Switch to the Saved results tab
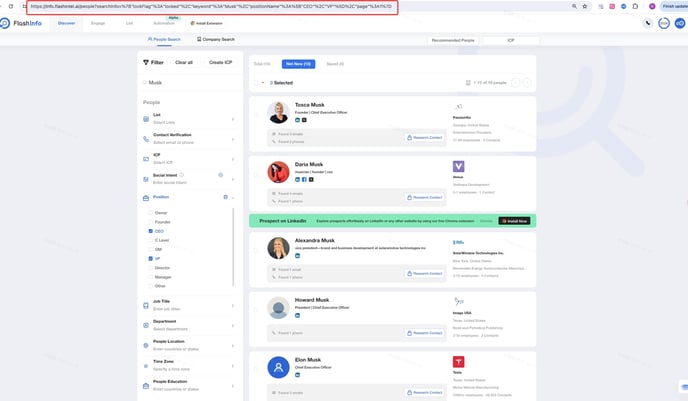Screen dimensions: 688x401 tap(335, 64)
